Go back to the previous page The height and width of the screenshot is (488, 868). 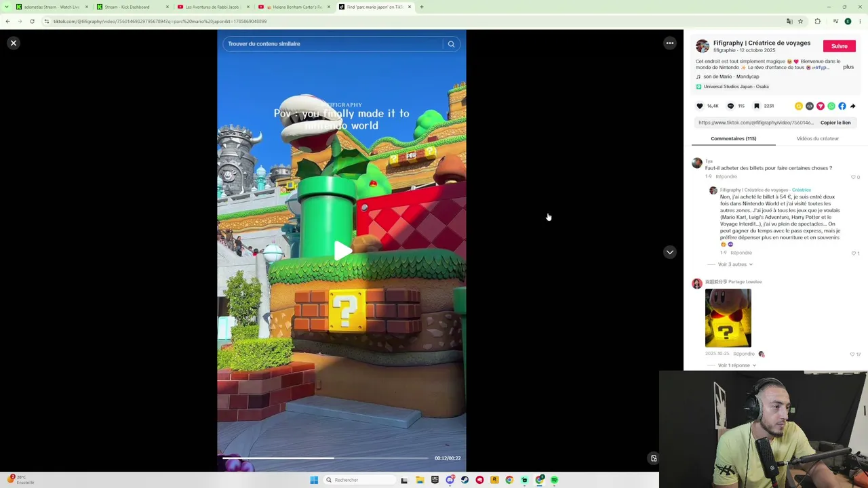tap(7, 22)
